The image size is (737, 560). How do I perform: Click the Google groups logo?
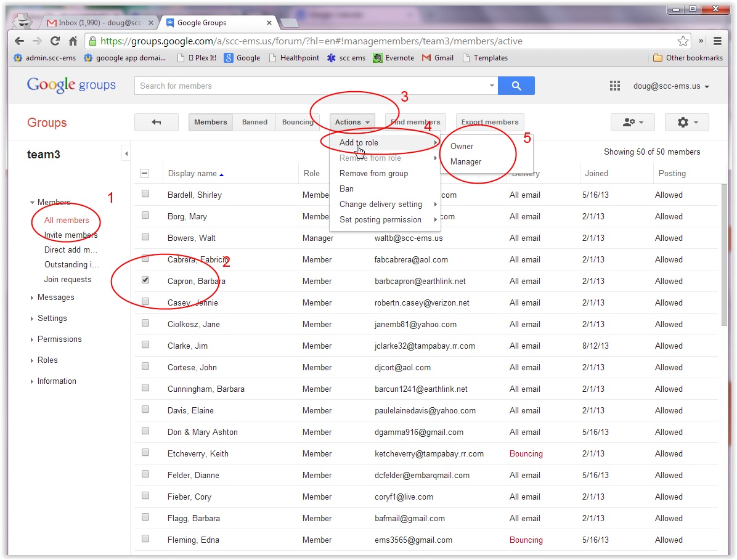click(x=71, y=85)
